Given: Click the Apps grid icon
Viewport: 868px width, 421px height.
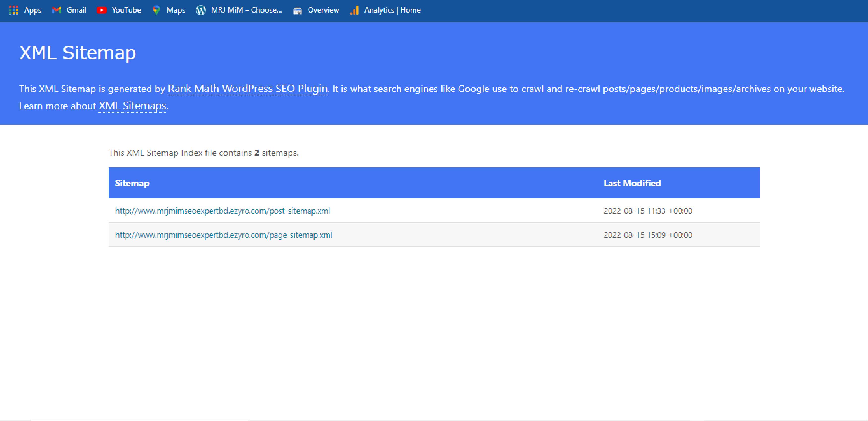Looking at the screenshot, I should 13,10.
